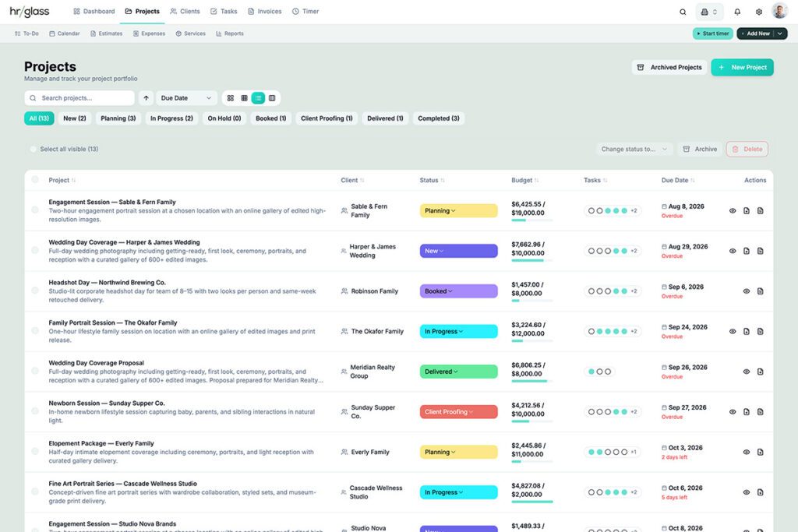Image resolution: width=798 pixels, height=532 pixels.
Task: Open the settings gear in the top bar
Action: pyautogui.click(x=759, y=12)
